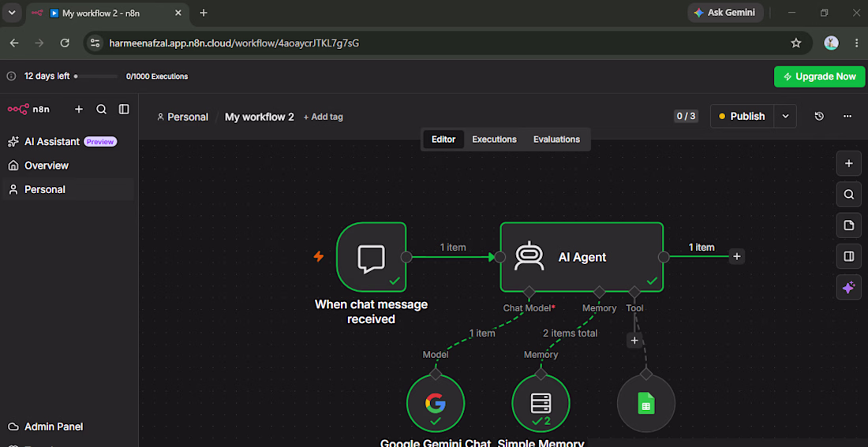The height and width of the screenshot is (447, 868).
Task: Click the Publish button
Action: point(742,116)
